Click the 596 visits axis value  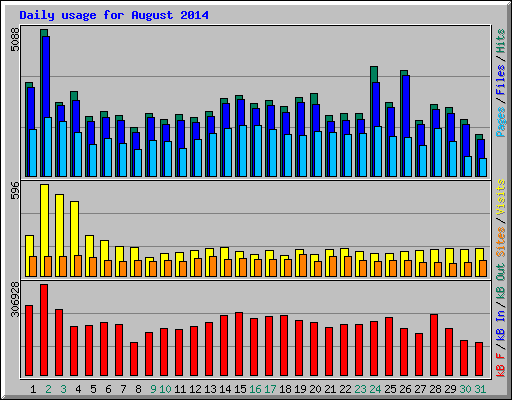click(x=15, y=190)
